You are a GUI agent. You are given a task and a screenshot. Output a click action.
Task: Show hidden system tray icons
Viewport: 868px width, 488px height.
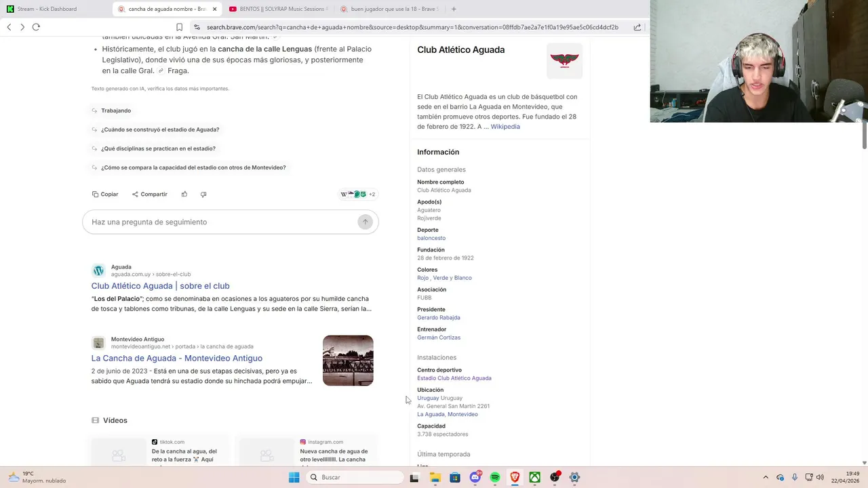[766, 477]
